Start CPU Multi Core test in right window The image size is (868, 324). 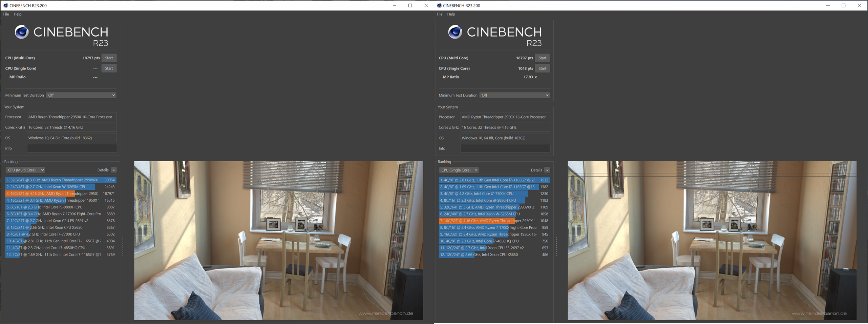coord(543,58)
